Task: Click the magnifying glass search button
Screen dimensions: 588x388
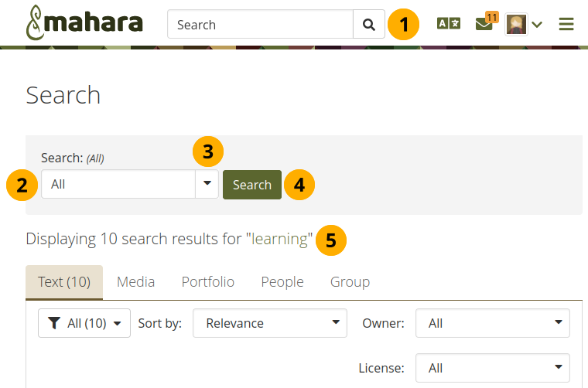Action: 369,25
